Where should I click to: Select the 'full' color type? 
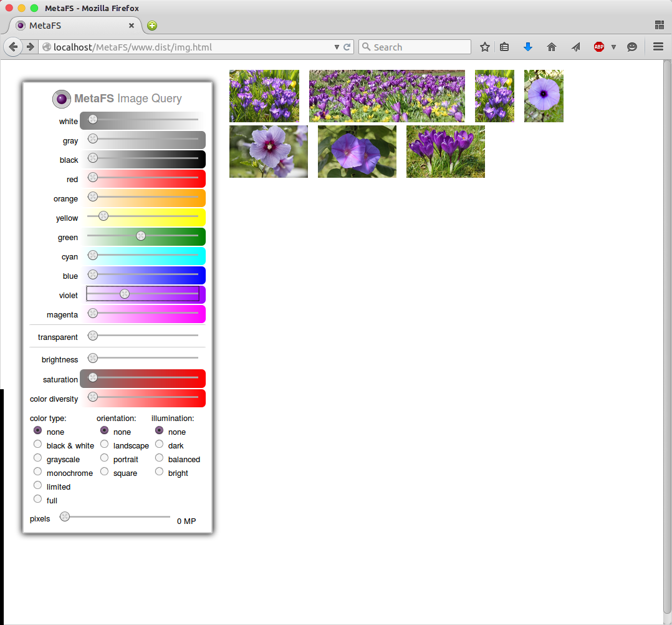(x=37, y=499)
